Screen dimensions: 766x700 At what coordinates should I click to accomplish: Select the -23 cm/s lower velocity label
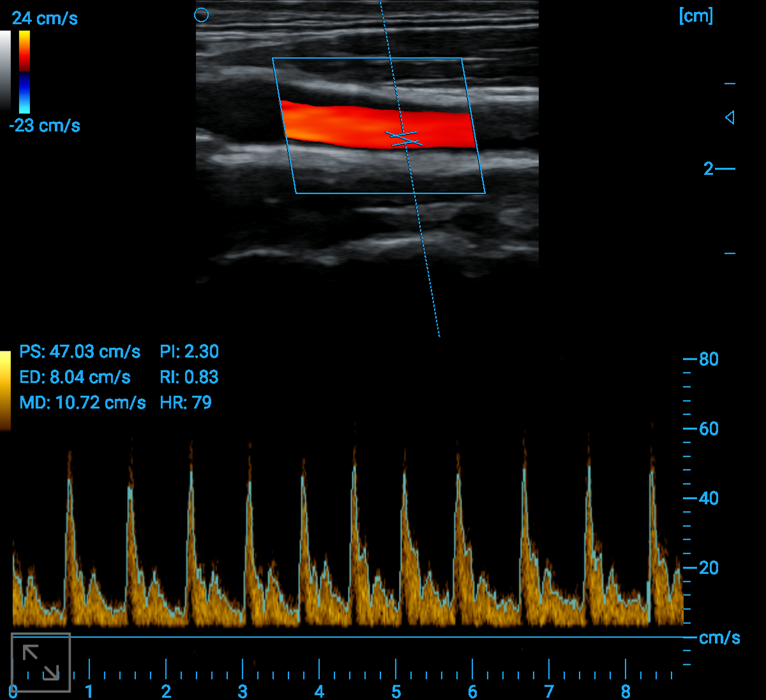(45, 126)
